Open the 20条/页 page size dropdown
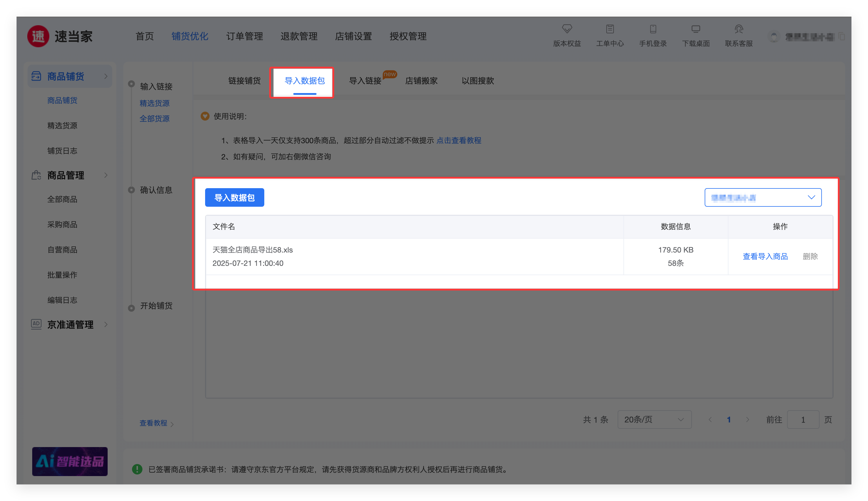The image size is (868, 501). click(654, 420)
